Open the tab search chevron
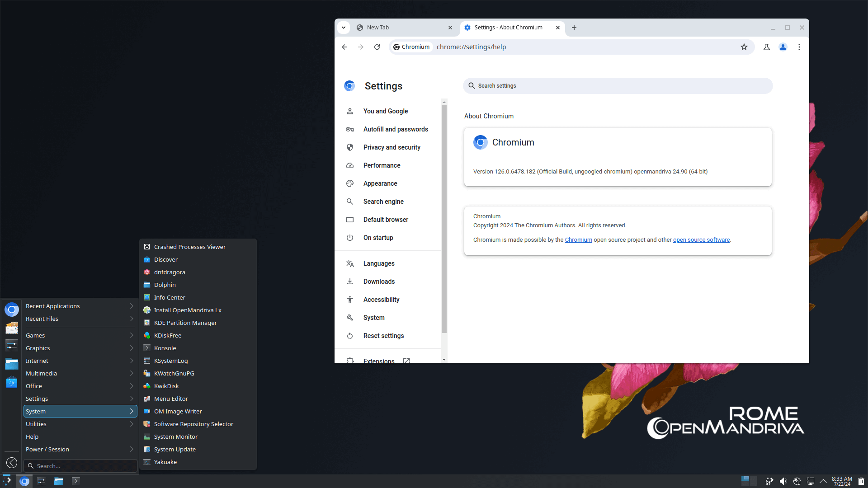The image size is (868, 488). pyautogui.click(x=344, y=28)
